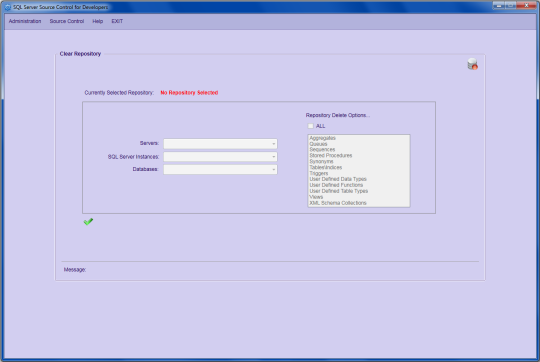Image resolution: width=540 pixels, height=362 pixels.
Task: Select Aggregates in delete options list
Action: [322, 138]
